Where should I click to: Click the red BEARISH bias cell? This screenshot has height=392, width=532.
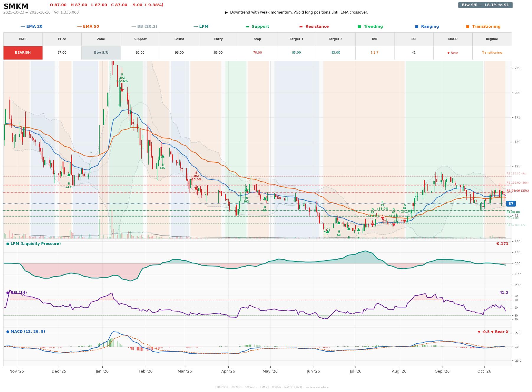point(23,53)
